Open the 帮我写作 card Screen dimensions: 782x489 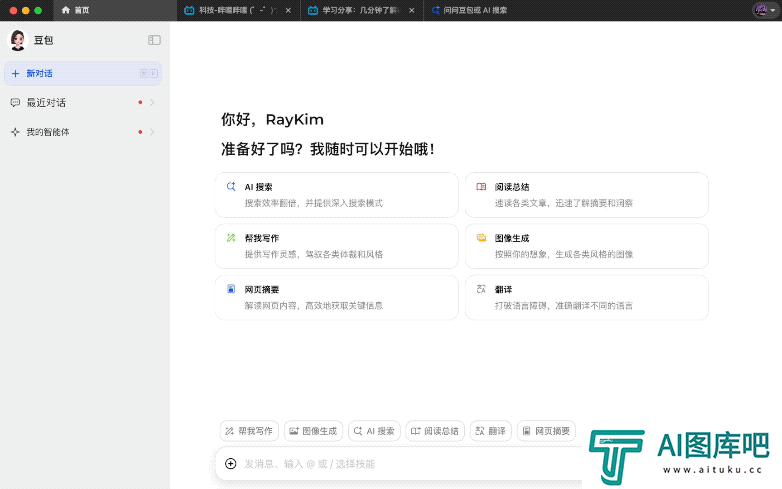tap(337, 246)
